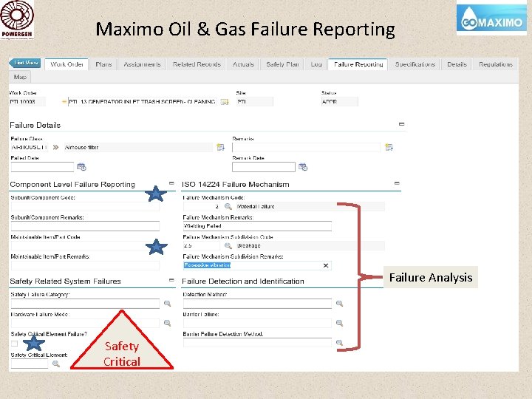Open long description icon for Remarks
Image resolution: width=532 pixels, height=399 pixels.
389,147
